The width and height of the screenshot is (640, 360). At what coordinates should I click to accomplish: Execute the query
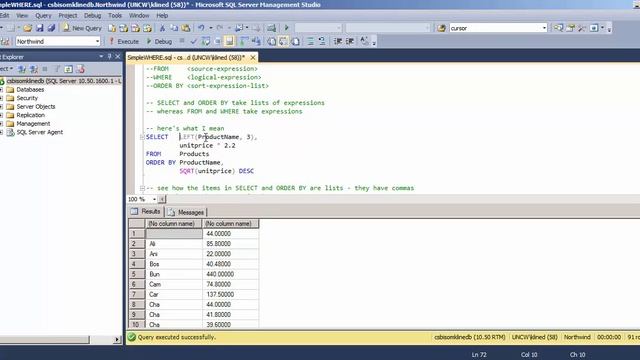[124, 41]
